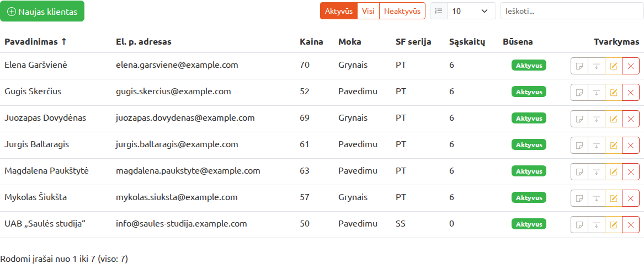Open the note icon for Gugis Skerčius
Viewport: 644px width, 269px height.
[x=579, y=92]
